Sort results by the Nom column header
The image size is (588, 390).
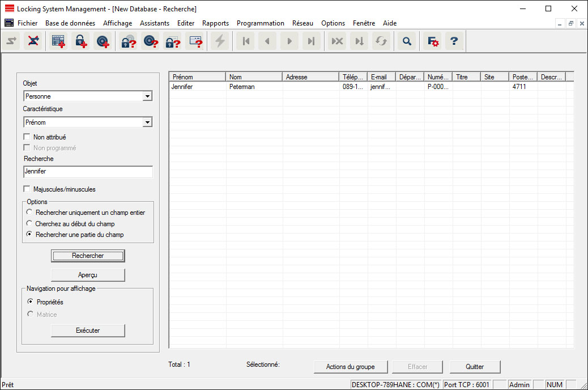tap(253, 77)
